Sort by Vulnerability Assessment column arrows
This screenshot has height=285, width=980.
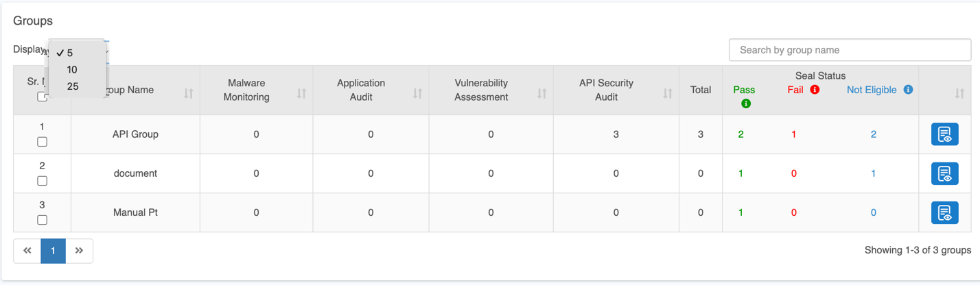(541, 93)
